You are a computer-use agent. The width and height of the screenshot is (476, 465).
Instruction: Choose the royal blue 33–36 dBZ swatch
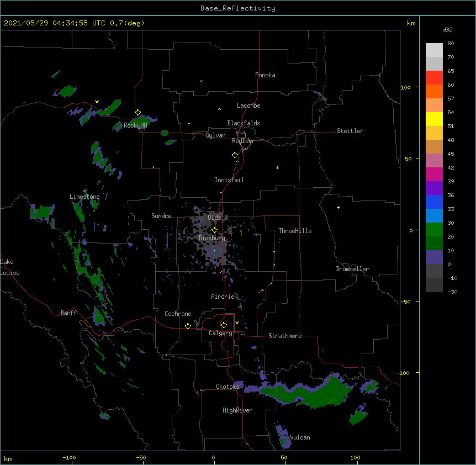click(x=434, y=202)
